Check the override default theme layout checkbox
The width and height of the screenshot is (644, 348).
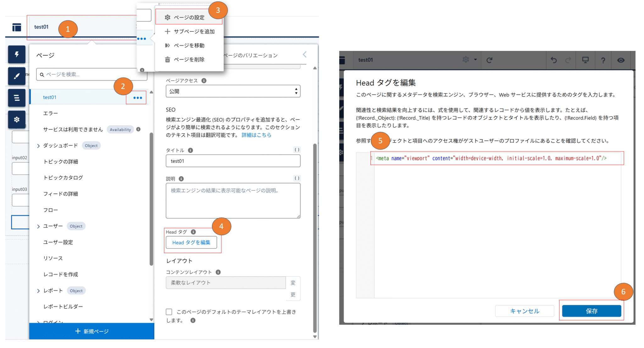[x=169, y=312]
